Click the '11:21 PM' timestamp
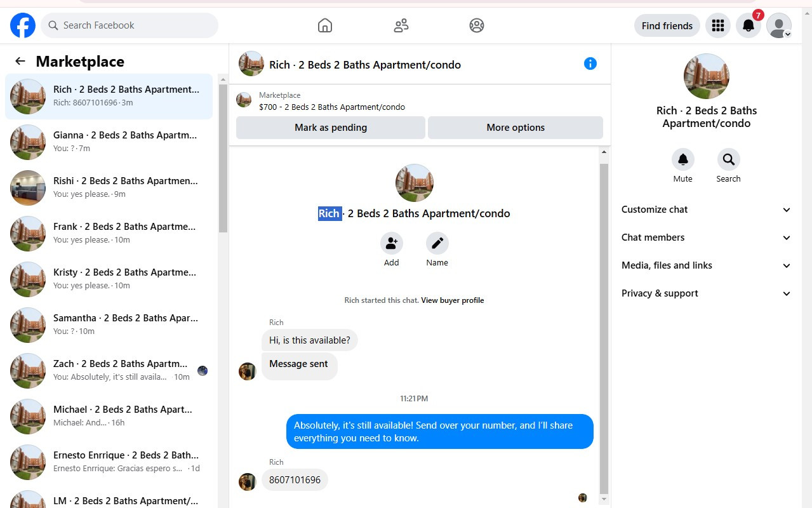Viewport: 812px width, 508px height. (414, 399)
